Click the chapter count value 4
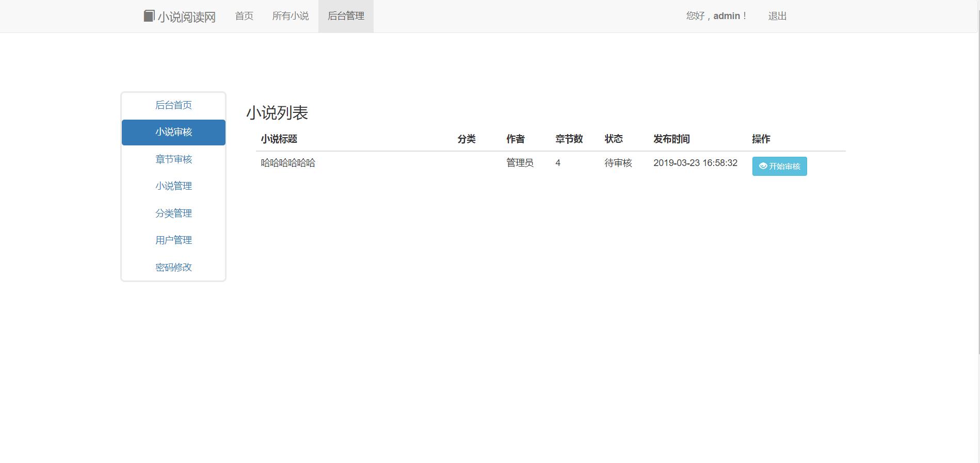980x463 pixels. (558, 163)
